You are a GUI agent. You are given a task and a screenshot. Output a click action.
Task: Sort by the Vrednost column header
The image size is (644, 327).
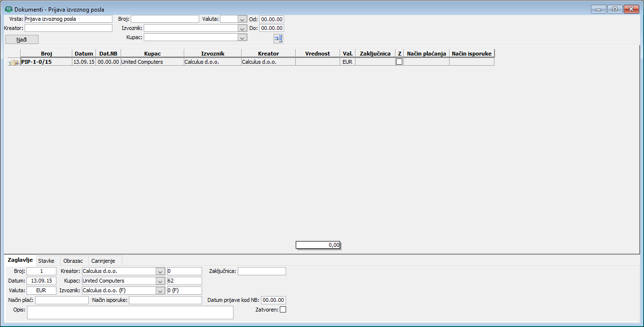coord(317,54)
